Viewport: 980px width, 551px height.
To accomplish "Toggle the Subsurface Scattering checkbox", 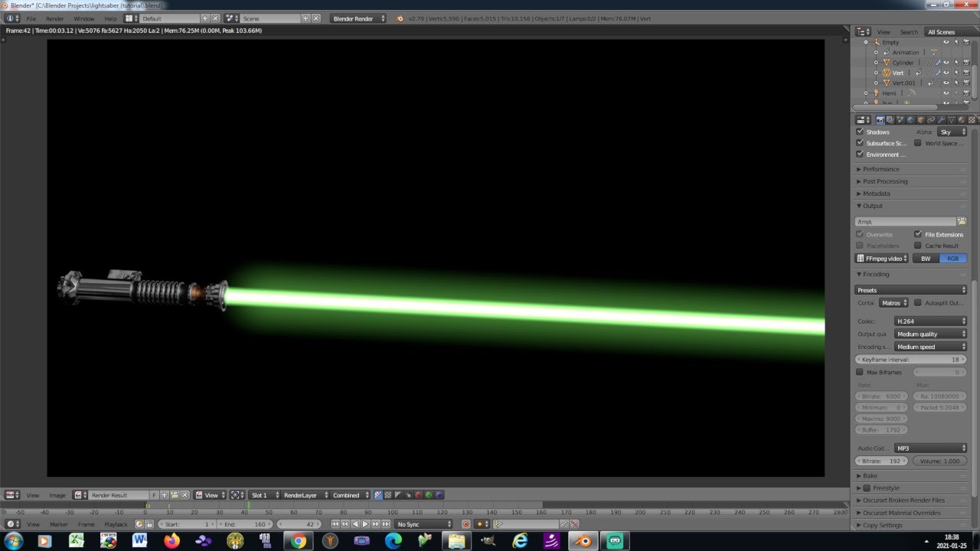I will click(x=859, y=143).
